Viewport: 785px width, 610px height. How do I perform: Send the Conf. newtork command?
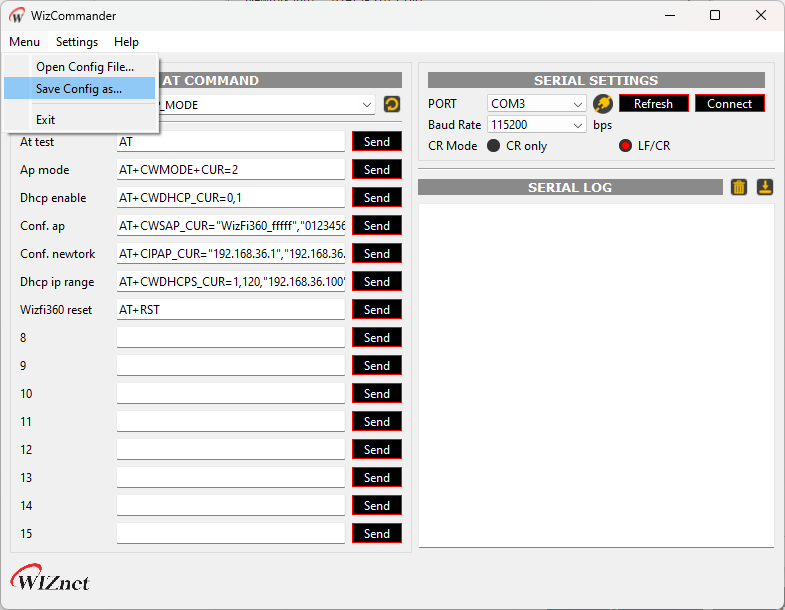click(376, 254)
